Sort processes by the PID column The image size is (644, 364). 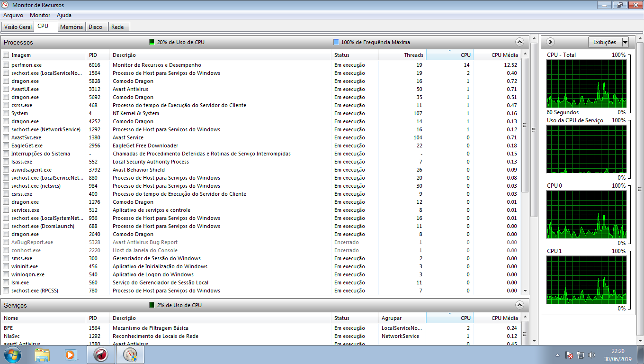98,55
